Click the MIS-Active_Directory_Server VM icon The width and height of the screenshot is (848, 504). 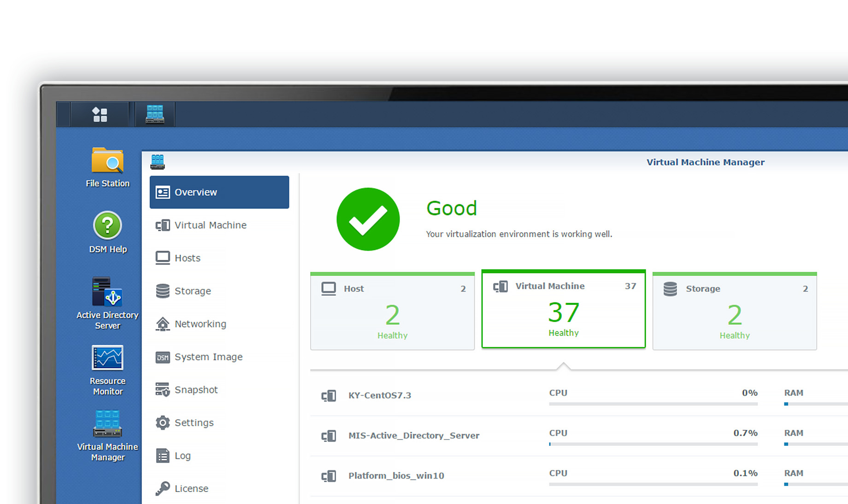[329, 436]
